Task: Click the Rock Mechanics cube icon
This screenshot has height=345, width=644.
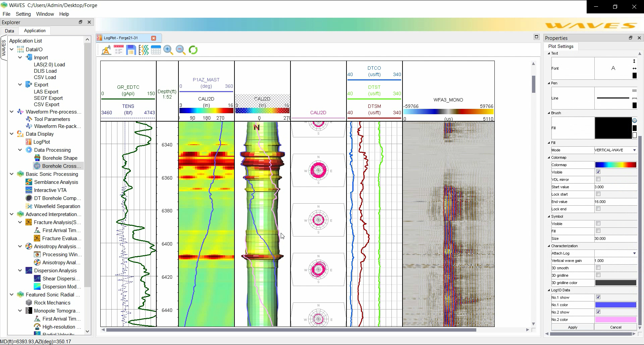Action: click(x=29, y=302)
